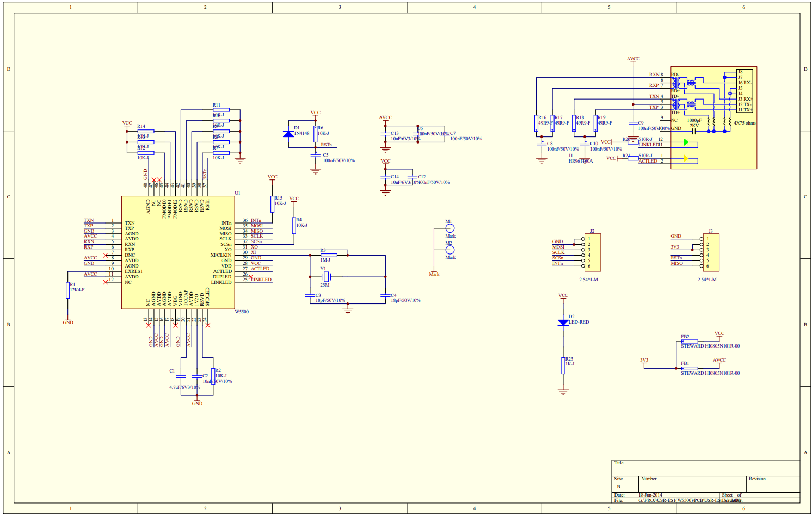Viewport: 812px width, 515px height.
Task: Click the R16 termination resistor symbol
Action: 536,123
